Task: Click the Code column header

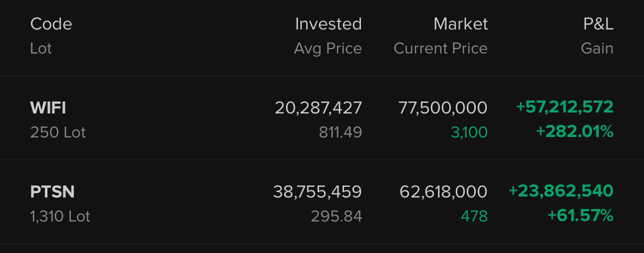Action: pyautogui.click(x=51, y=24)
